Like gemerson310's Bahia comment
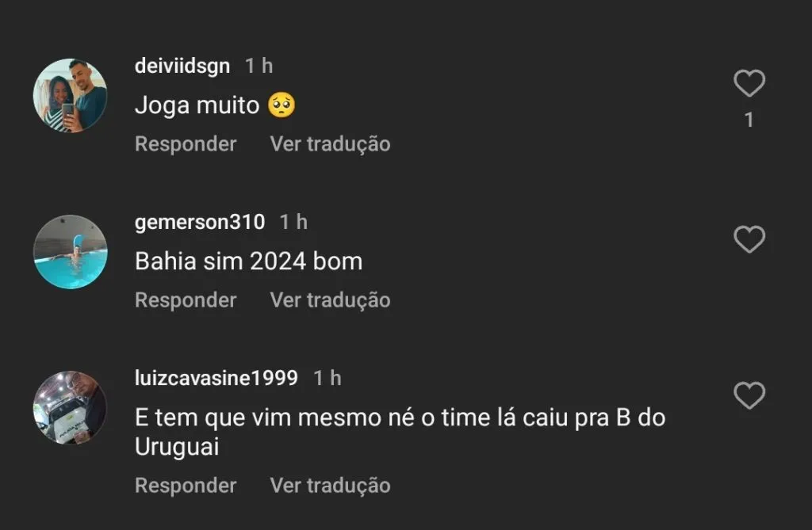Screen dimensions: 812x530 point(749,239)
